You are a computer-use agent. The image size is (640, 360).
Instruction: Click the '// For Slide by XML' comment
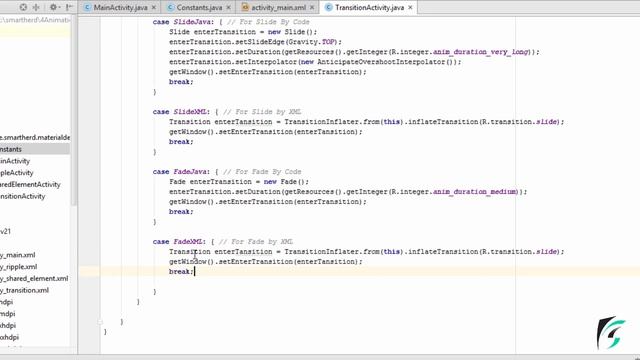point(262,112)
